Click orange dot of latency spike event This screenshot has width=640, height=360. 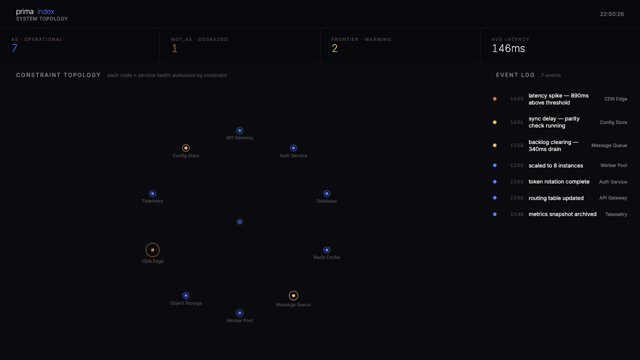pos(495,99)
